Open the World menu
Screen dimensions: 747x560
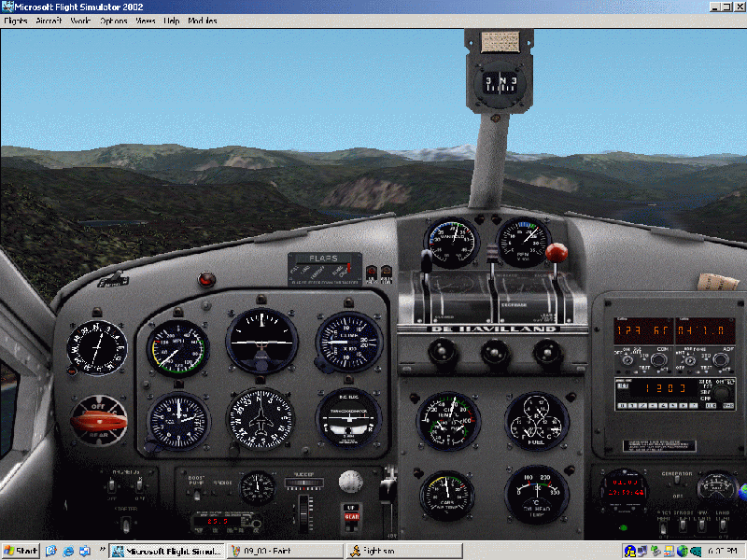[80, 21]
